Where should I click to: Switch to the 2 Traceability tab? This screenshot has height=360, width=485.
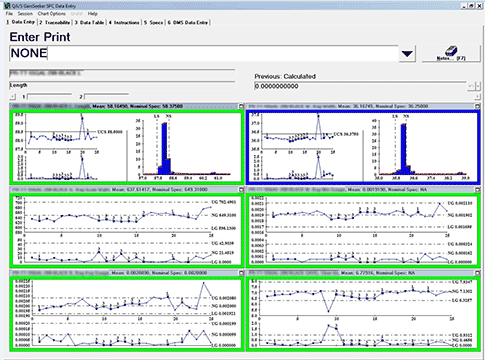click(55, 22)
